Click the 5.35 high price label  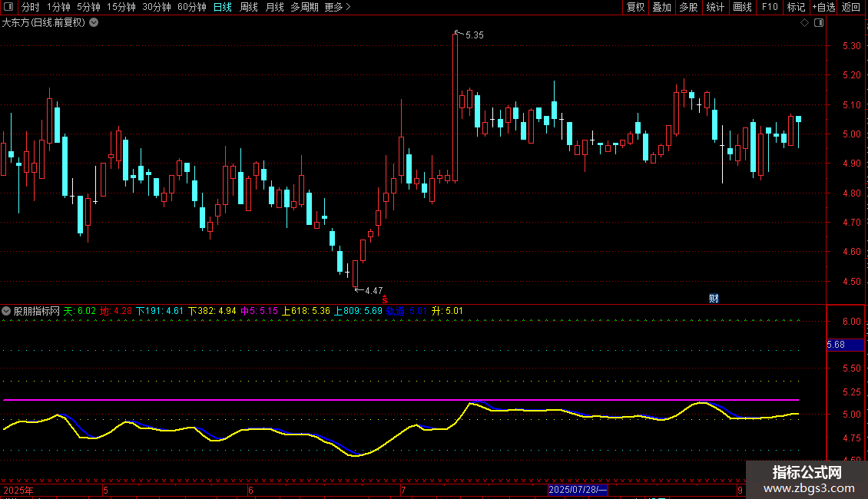coord(475,35)
